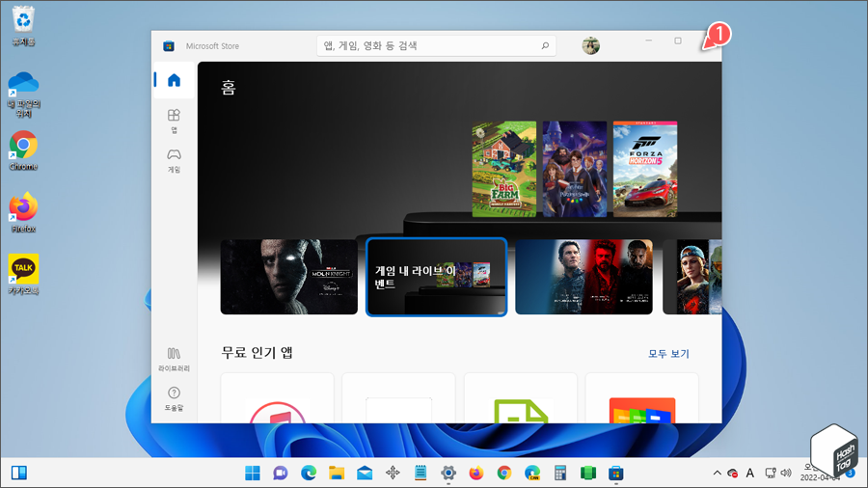Image resolution: width=868 pixels, height=488 pixels.
Task: Open Teams Chat from the taskbar
Action: (x=280, y=474)
